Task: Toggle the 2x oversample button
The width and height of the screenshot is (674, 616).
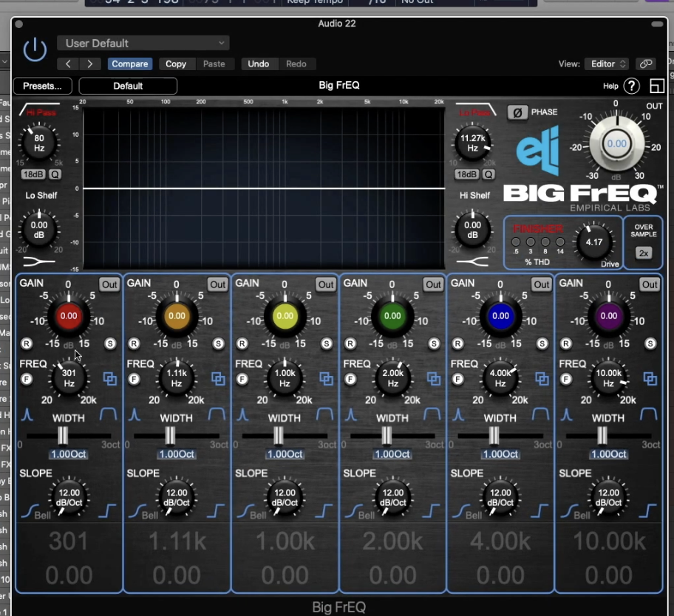Action: (644, 253)
